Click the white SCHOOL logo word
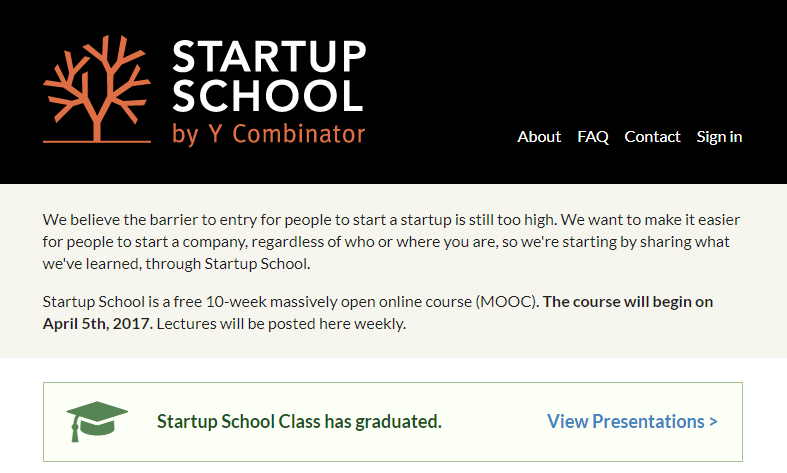The width and height of the screenshot is (787, 473). pyautogui.click(x=268, y=95)
